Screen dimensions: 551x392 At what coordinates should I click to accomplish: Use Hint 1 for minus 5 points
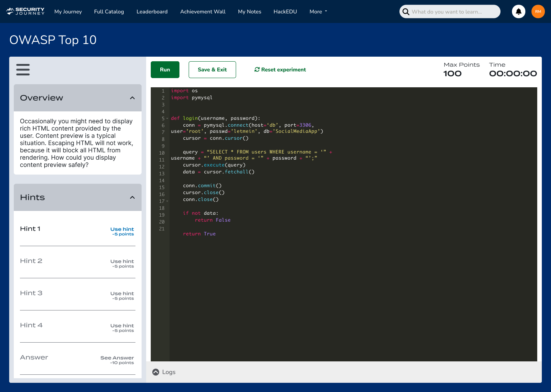122,229
